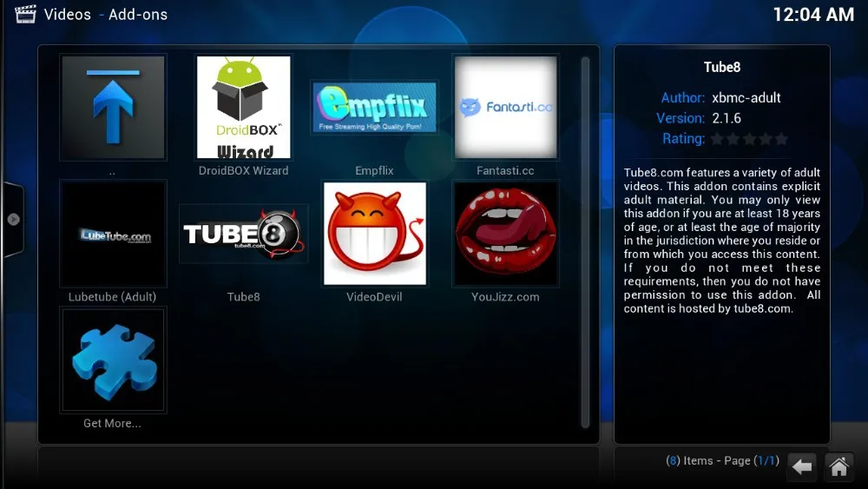The height and width of the screenshot is (489, 868).
Task: Click the YouJizz.com label text
Action: click(x=505, y=297)
